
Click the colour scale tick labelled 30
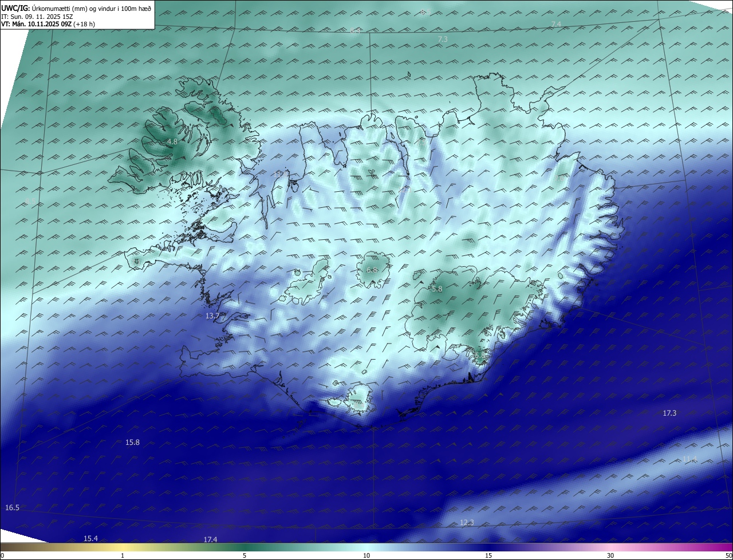pyautogui.click(x=610, y=555)
